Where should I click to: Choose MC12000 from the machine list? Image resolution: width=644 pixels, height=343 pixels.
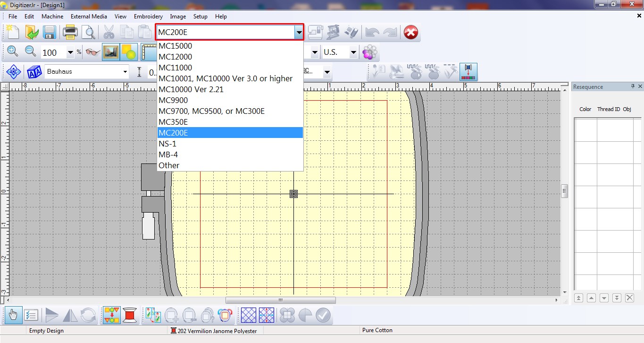[230, 57]
